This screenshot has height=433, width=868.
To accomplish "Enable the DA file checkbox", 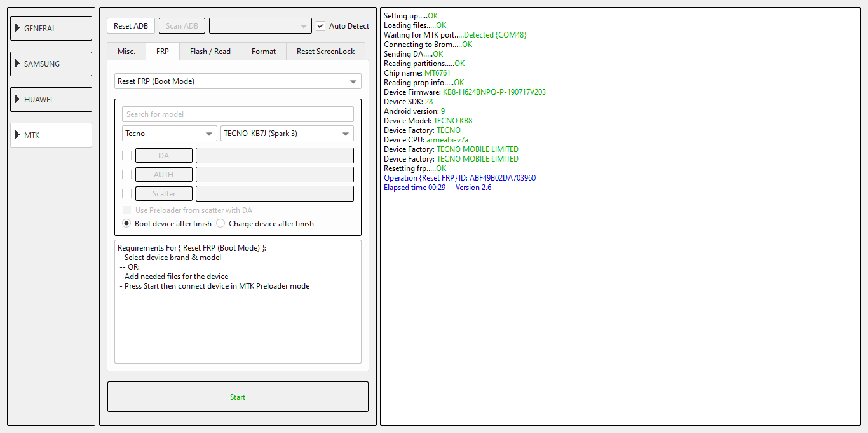I will pos(127,156).
